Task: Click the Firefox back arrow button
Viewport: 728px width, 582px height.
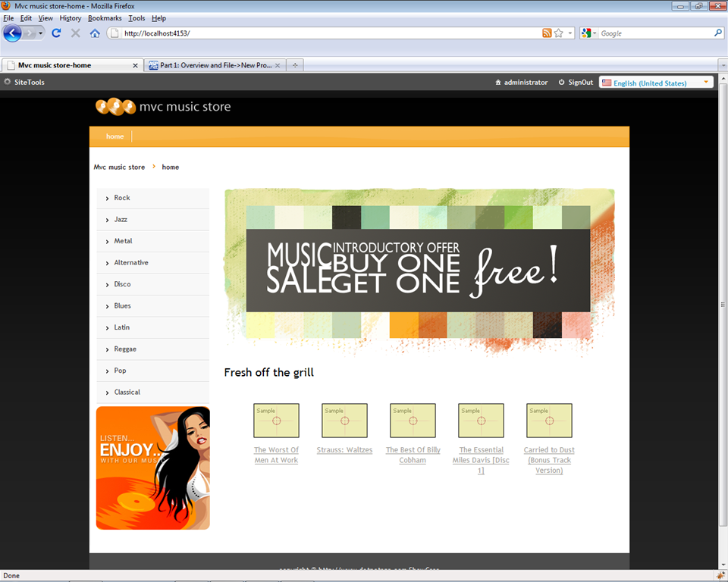Action: [13, 33]
